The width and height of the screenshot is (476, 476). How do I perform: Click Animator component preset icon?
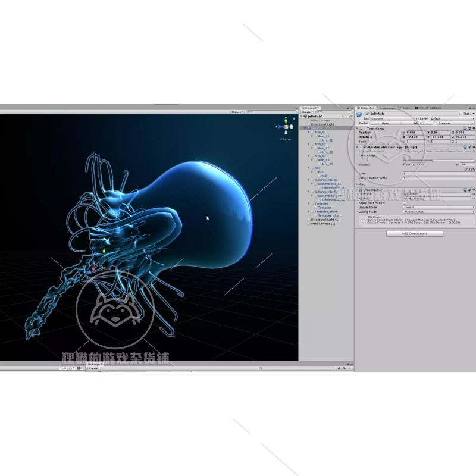click(469, 190)
